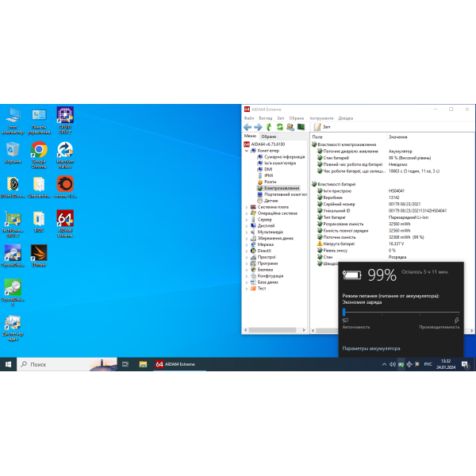The width and height of the screenshot is (476, 476).
Task: Click the Звіт report button in toolbar
Action: tap(322, 127)
